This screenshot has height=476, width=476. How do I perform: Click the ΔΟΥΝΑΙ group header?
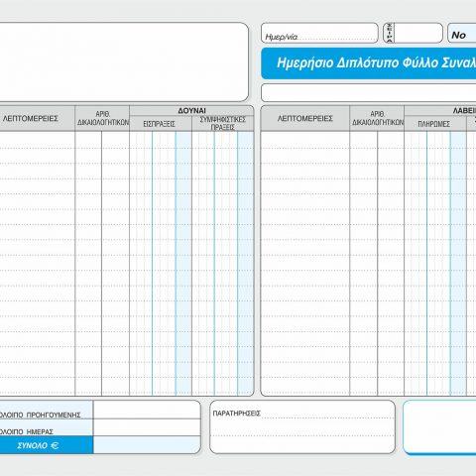191,111
